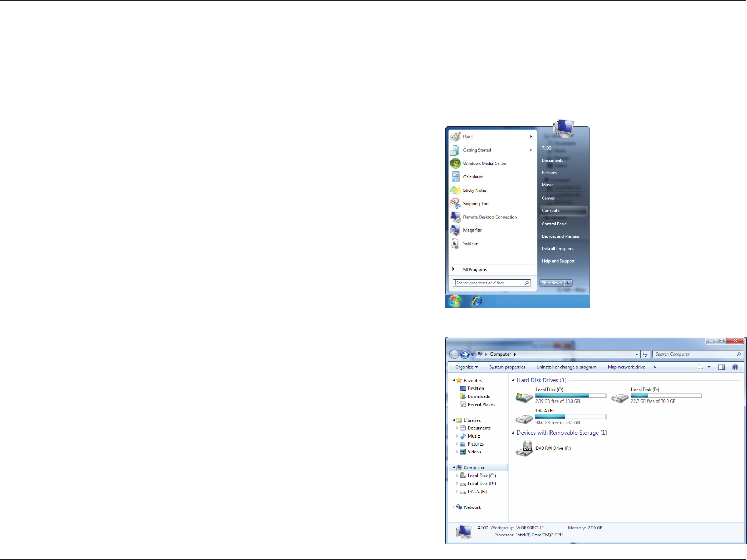Toggle the preview pane button

tap(722, 367)
